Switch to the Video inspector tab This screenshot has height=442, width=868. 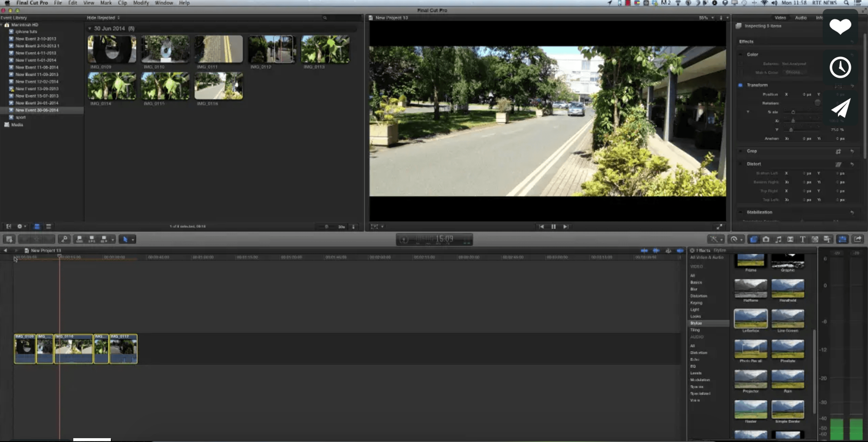click(x=780, y=18)
